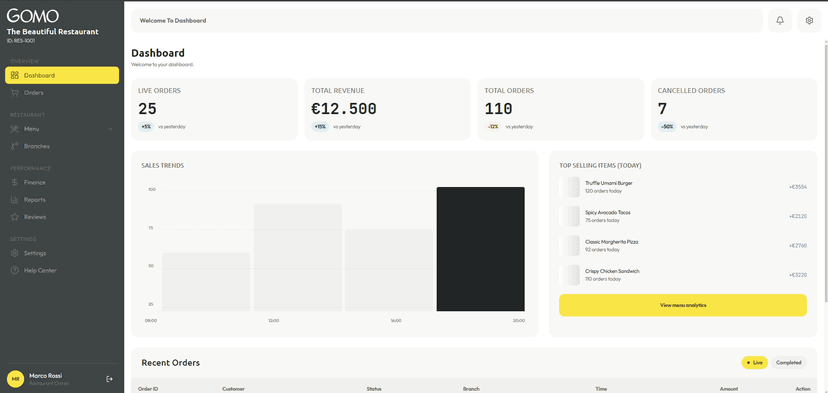828x393 pixels.
Task: Click the GOMO logo
Action: point(33,16)
